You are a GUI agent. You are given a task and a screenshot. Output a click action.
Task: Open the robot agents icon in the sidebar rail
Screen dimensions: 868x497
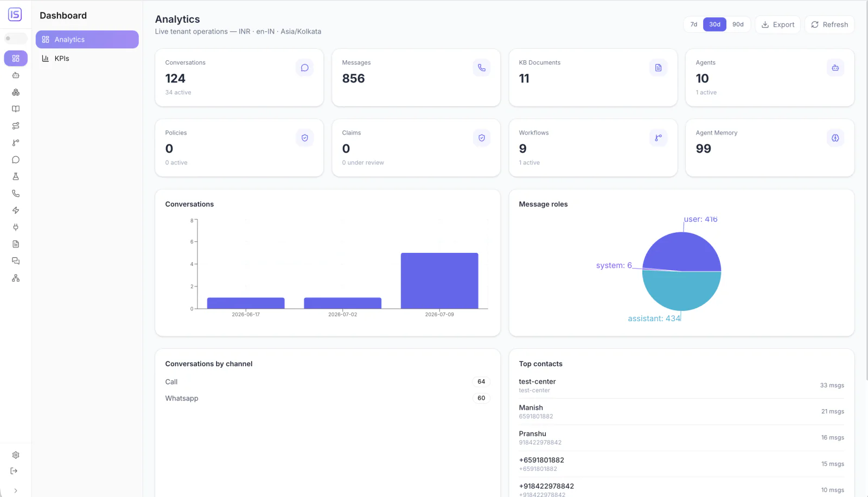click(x=16, y=75)
